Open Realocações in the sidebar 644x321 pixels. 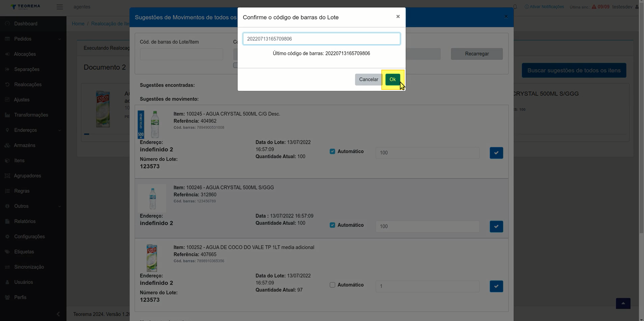tap(28, 84)
